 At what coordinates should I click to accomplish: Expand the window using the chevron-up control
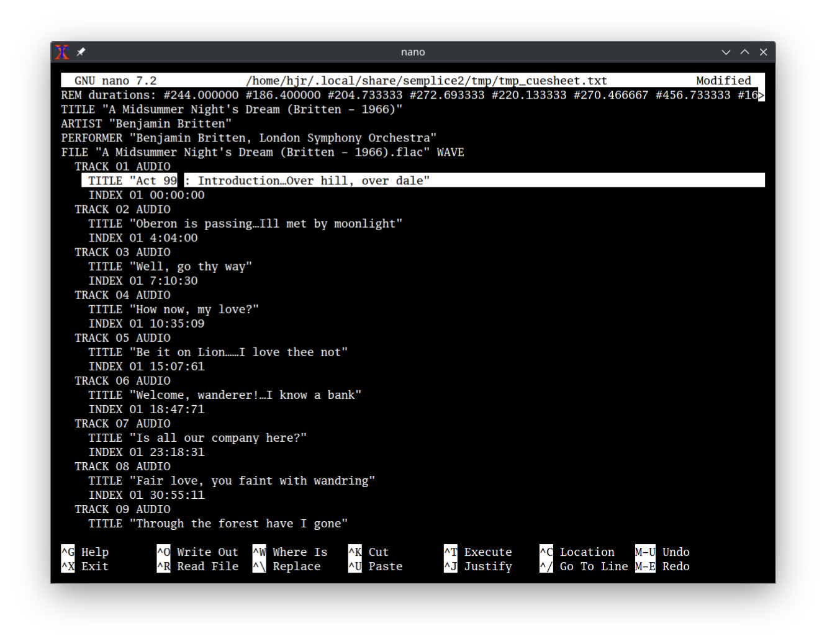click(744, 52)
